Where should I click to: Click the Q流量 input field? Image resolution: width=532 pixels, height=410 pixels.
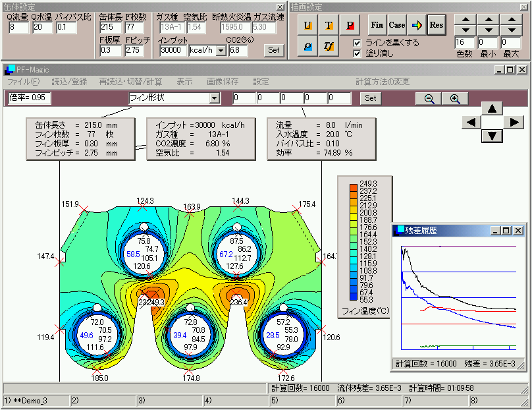18,28
